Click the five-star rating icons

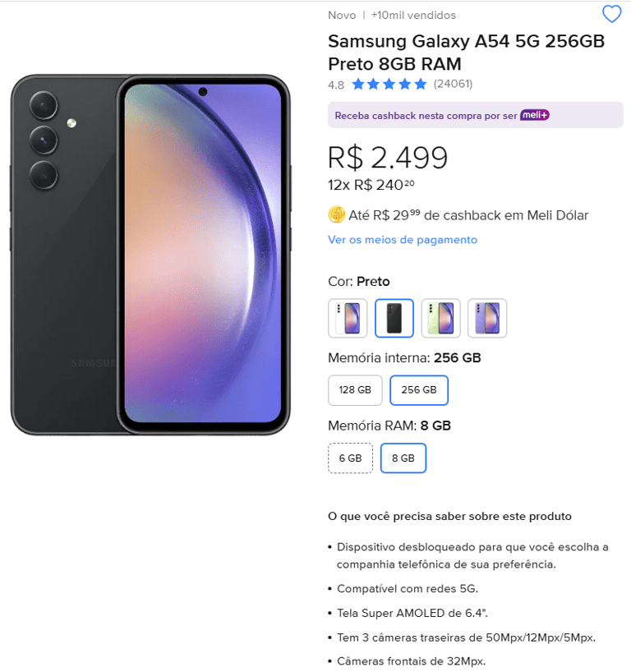[389, 84]
